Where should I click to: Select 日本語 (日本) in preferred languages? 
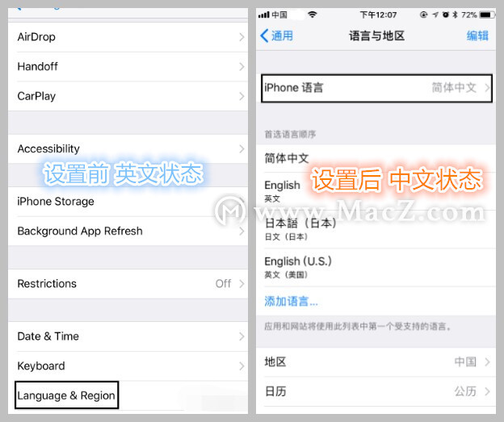[x=376, y=229]
